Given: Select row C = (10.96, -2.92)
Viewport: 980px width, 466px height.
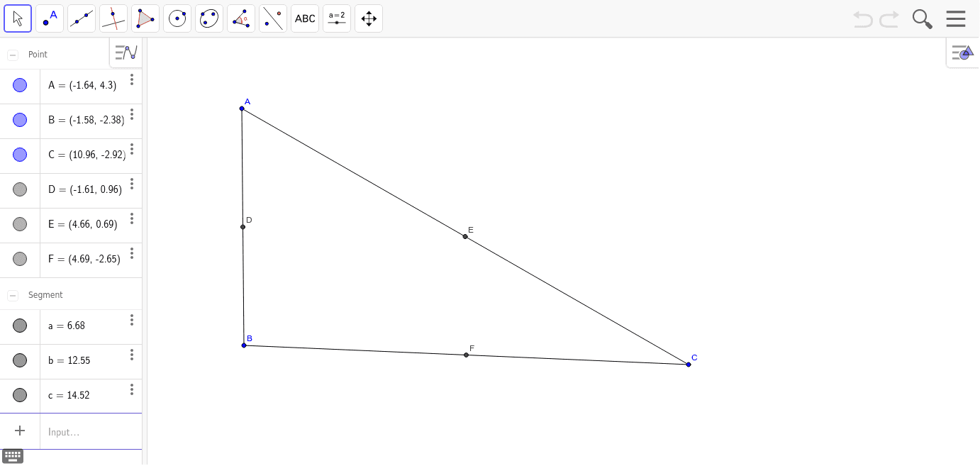Looking at the screenshot, I should point(71,155).
